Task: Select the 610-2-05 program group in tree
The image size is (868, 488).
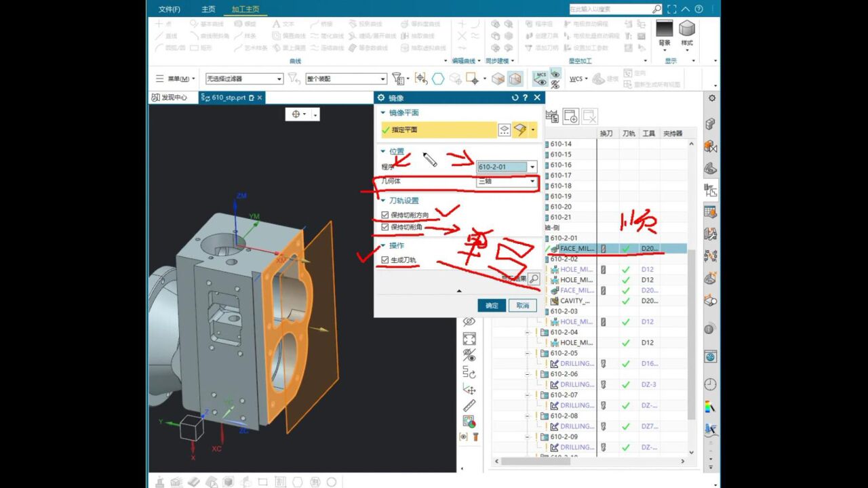Action: point(564,353)
